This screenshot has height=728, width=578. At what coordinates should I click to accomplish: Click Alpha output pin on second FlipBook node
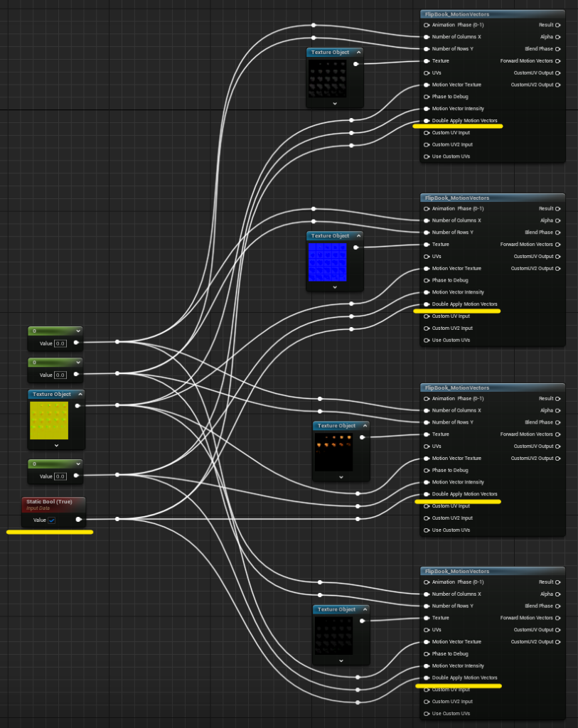click(x=558, y=220)
